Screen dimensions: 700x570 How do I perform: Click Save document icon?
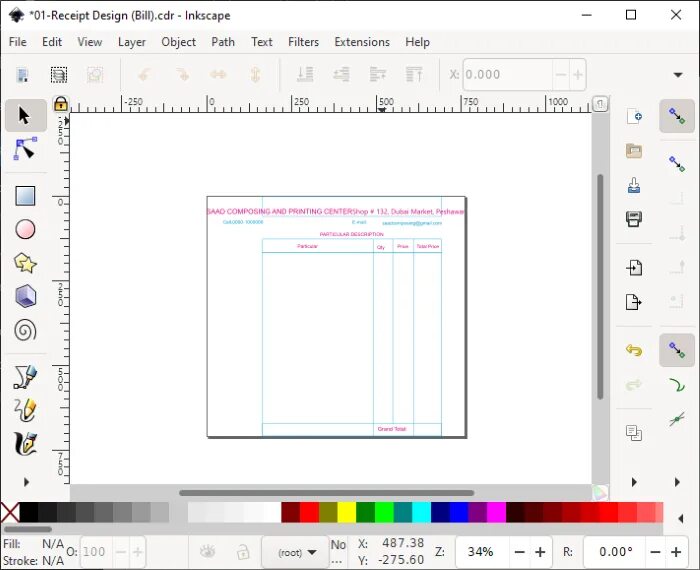(x=634, y=185)
